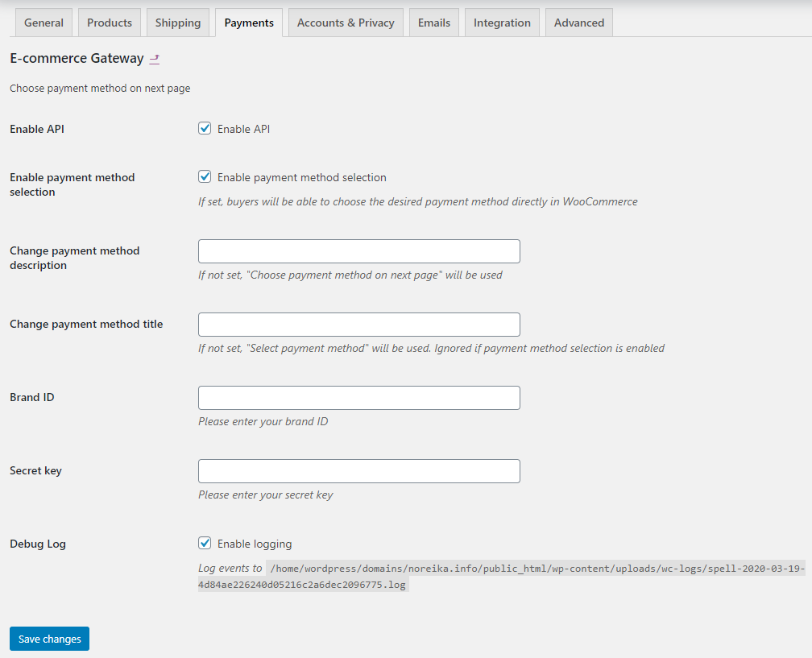Screen dimensions: 812x658
Task: Click the Brand ID input box
Action: coord(359,398)
